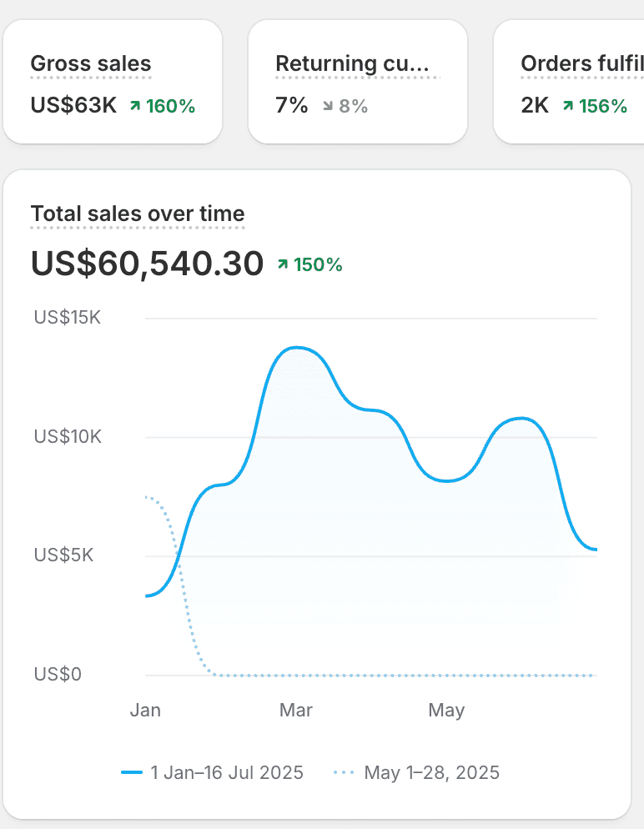This screenshot has height=829, width=644.
Task: Click the March peak on the sales line
Action: tap(296, 348)
